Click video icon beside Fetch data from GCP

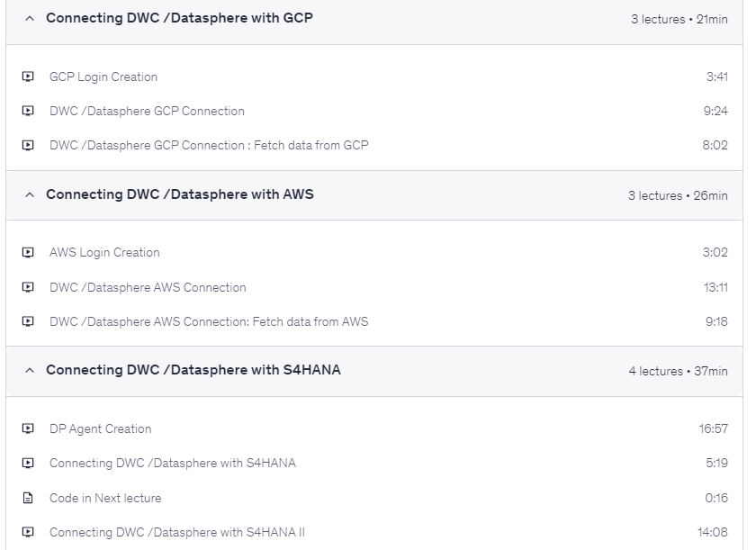tap(28, 146)
